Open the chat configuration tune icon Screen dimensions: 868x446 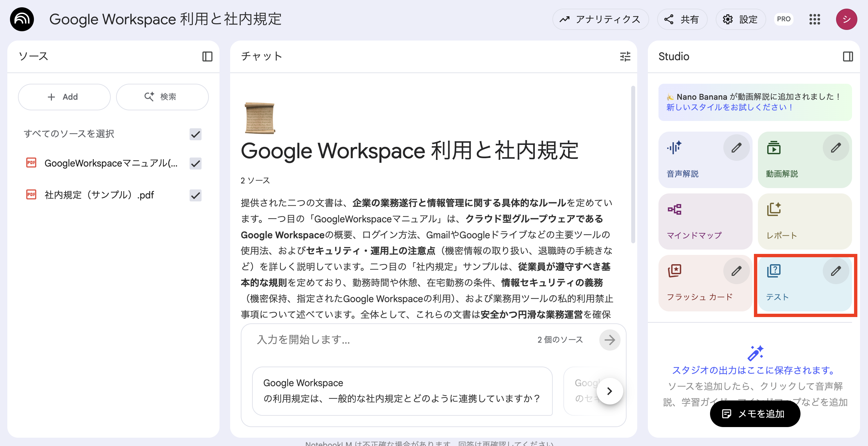pyautogui.click(x=625, y=56)
